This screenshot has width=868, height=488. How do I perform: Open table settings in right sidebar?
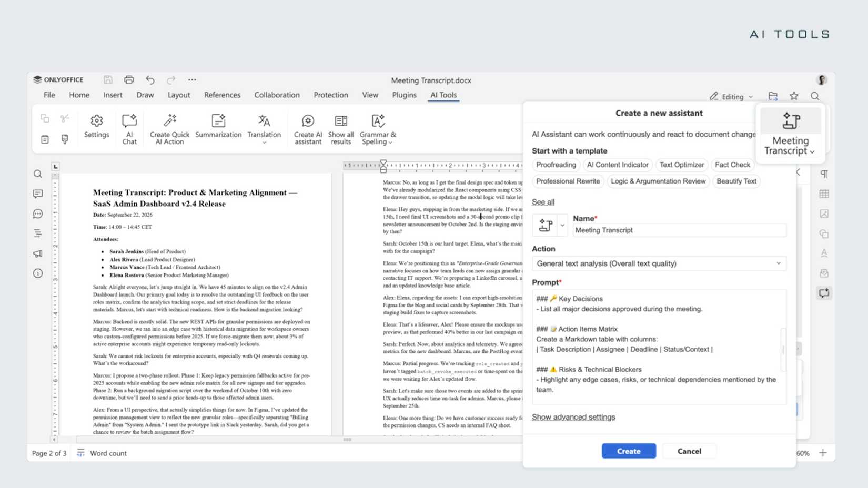pyautogui.click(x=824, y=194)
